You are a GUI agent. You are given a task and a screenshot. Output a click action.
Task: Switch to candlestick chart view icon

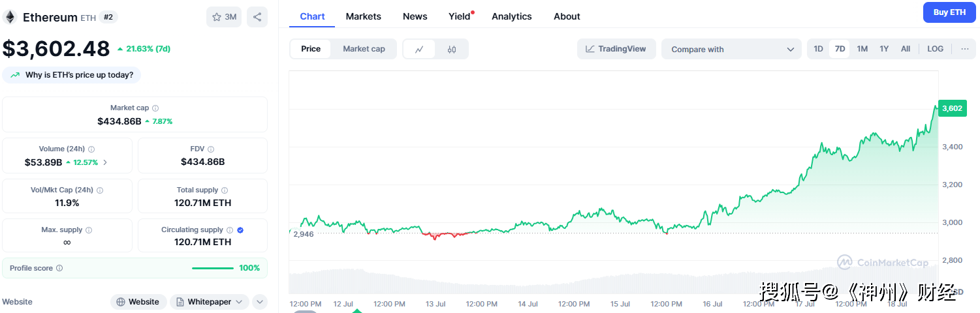[452, 49]
